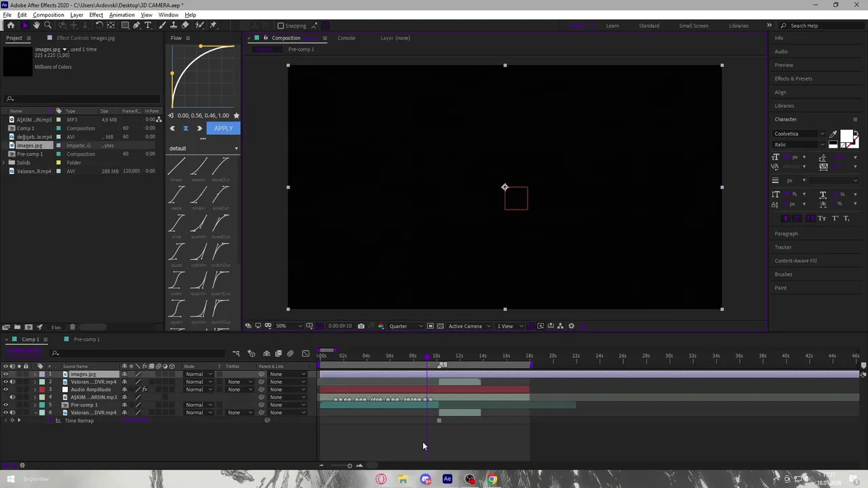Switch to the Pre-comp 1 timeline tab
Viewport: 868px width, 488px height.
pos(87,340)
